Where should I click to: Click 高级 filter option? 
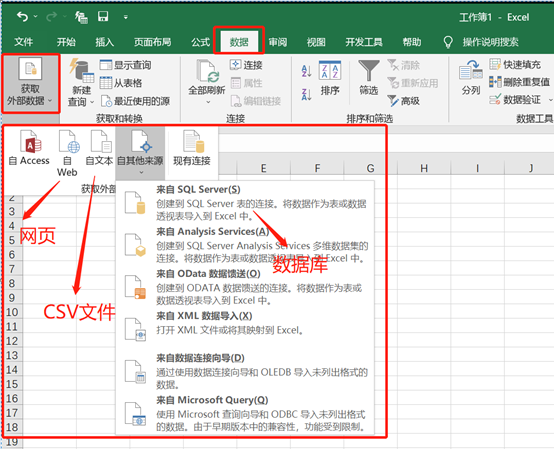click(403, 101)
